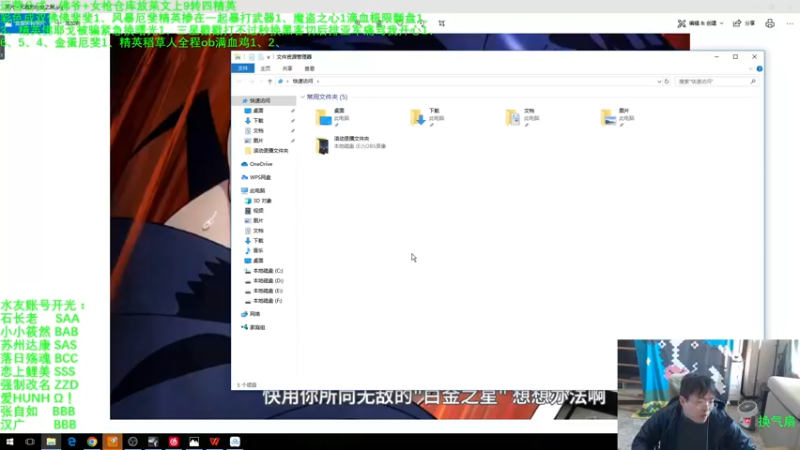Click the search magnifier icon

click(753, 82)
